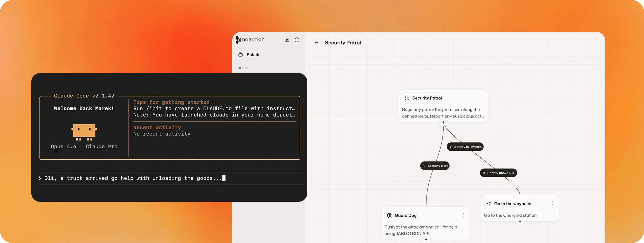Click plus button under Security Patrol node

tap(443, 122)
